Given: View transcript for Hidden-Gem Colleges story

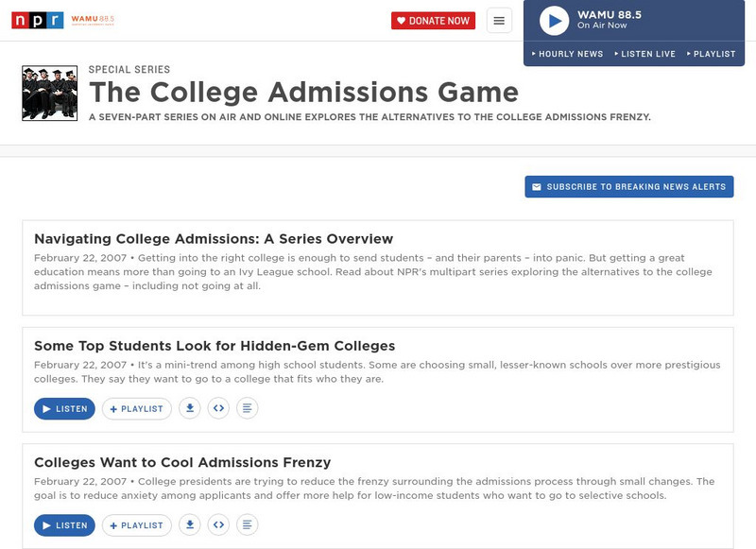Looking at the screenshot, I should pyautogui.click(x=247, y=409).
